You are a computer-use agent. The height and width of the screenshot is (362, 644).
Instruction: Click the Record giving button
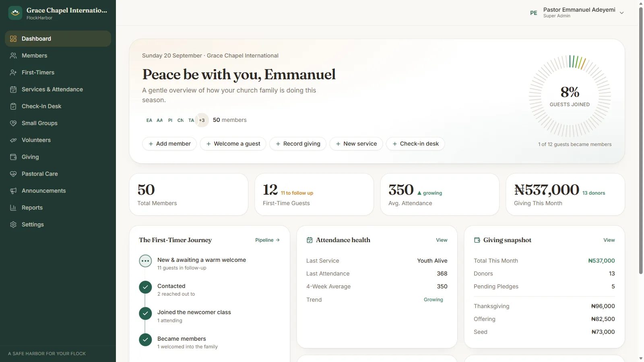click(x=298, y=144)
